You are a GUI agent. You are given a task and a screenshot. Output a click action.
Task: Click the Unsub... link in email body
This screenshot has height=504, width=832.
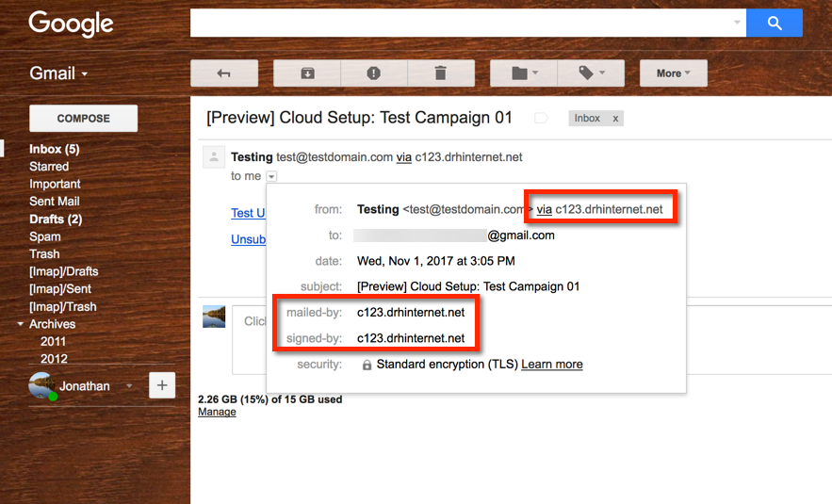249,239
